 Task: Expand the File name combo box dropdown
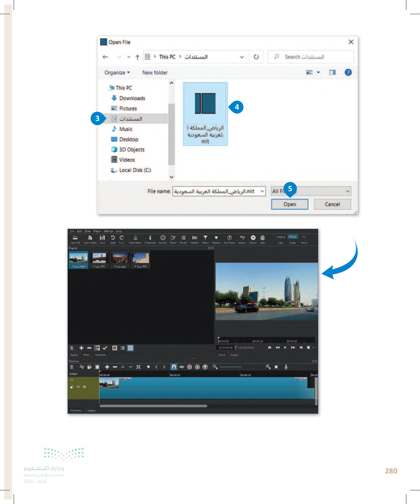point(262,191)
